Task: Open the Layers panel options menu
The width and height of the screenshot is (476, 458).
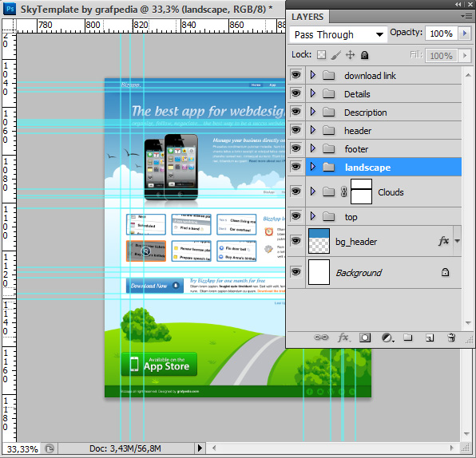Action: [466, 17]
